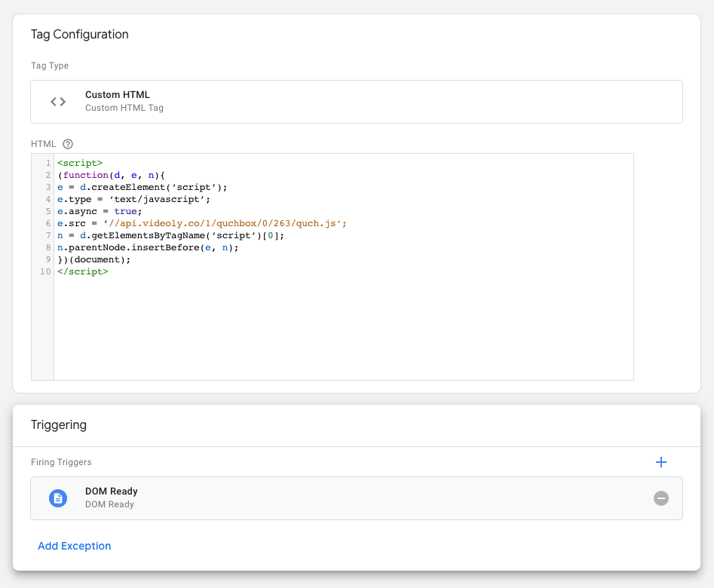Click the Triggering section header

(59, 424)
